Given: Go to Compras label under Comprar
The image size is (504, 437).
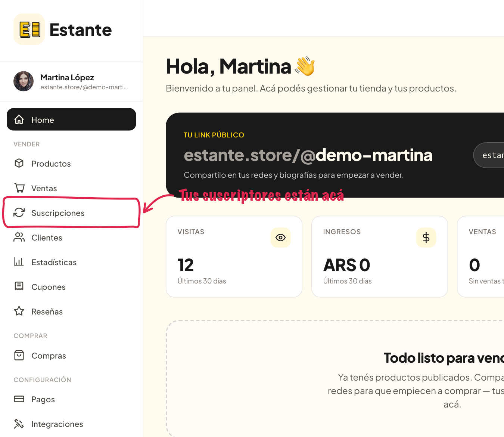Looking at the screenshot, I should tap(49, 356).
